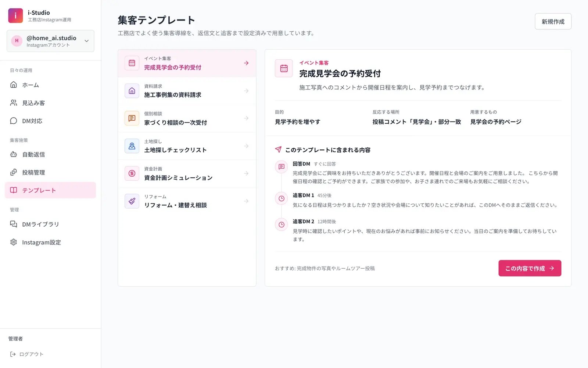Click the paper plane icon beside このテンプレートに含まれる内容
588x368 pixels.
[278, 149]
